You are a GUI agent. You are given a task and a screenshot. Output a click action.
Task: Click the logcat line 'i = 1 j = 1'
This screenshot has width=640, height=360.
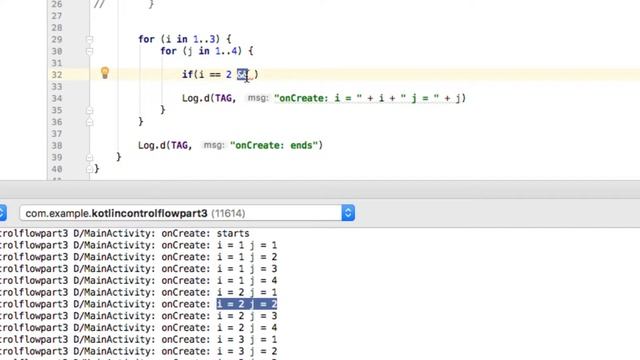pos(139,245)
